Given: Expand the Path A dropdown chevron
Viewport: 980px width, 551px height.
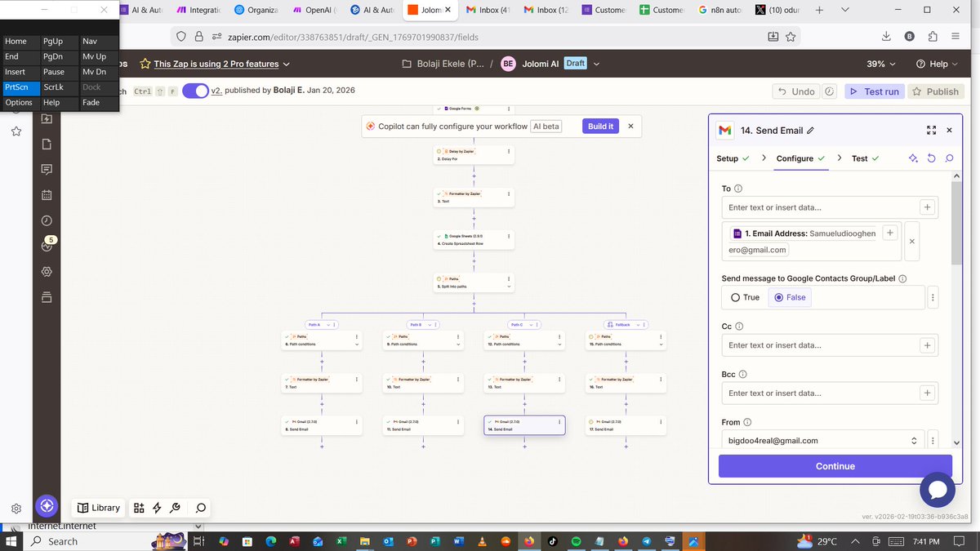Looking at the screenshot, I should 328,325.
